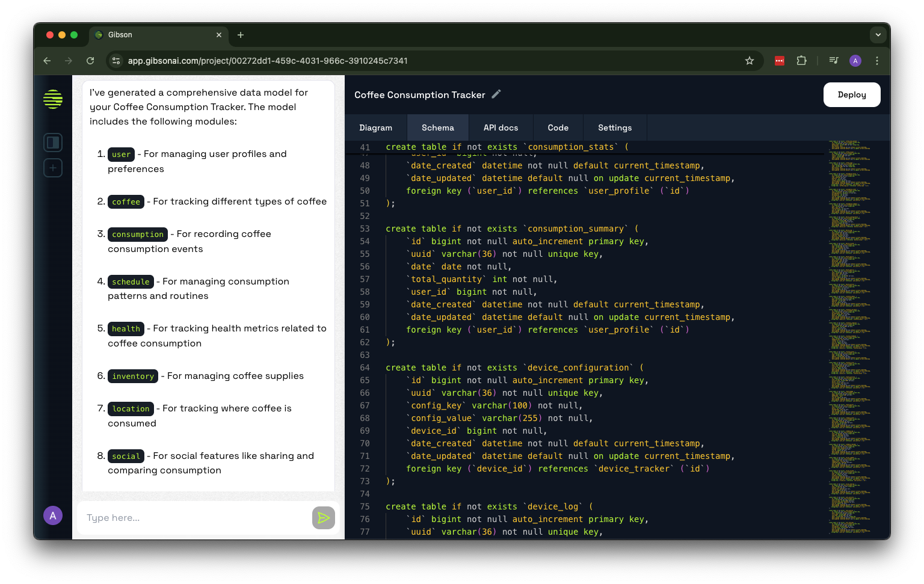Click the Deploy button
Viewport: 924px width, 584px height.
pyautogui.click(x=852, y=94)
